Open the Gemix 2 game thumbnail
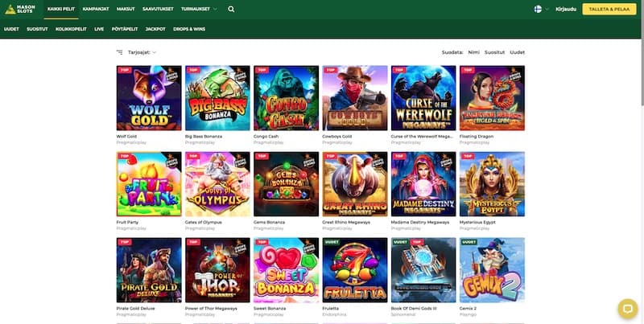 [492, 270]
